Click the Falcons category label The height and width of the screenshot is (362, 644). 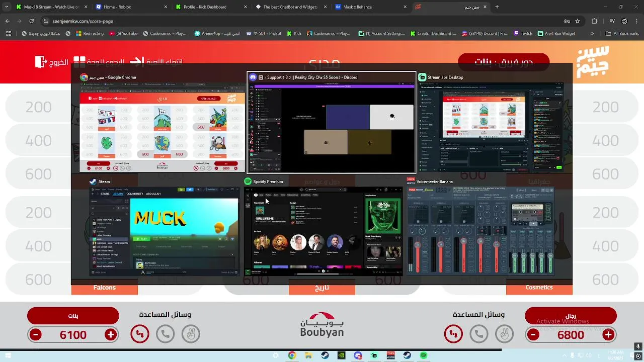pos(105,288)
